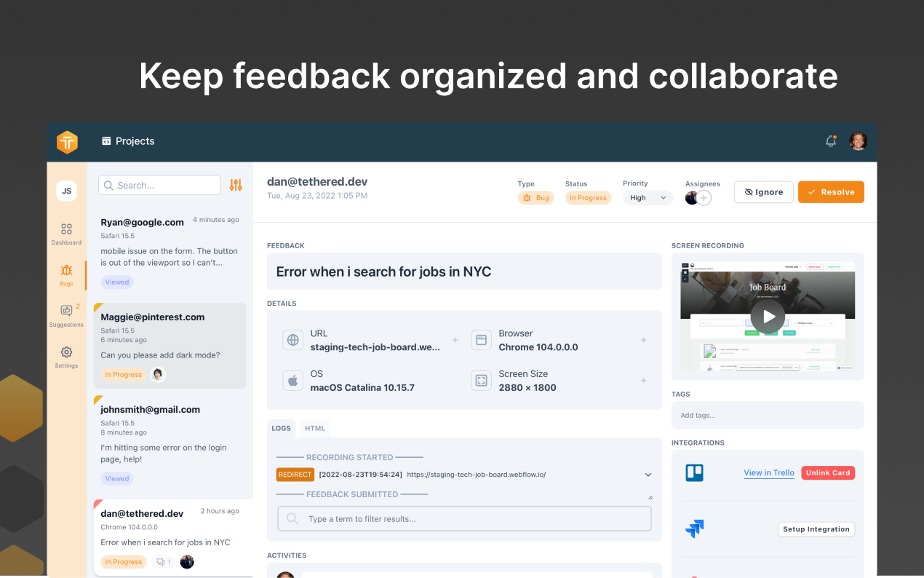Open the Projects navigation item

coord(128,141)
